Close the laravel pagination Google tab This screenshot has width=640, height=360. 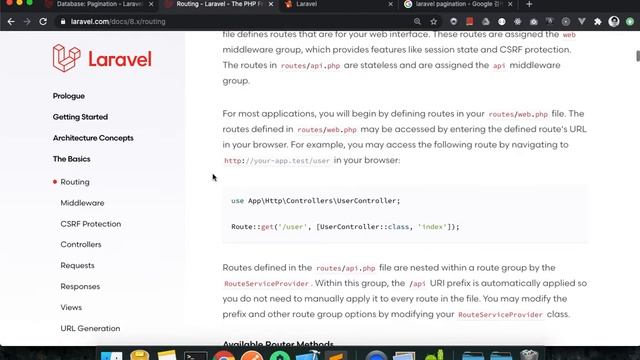[x=510, y=4]
